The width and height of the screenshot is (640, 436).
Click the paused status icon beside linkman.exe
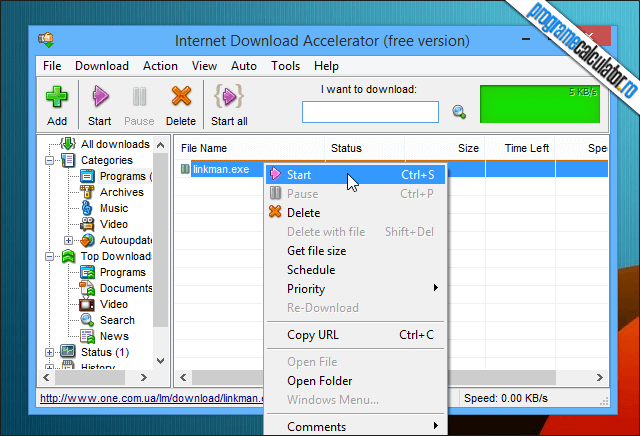(185, 169)
